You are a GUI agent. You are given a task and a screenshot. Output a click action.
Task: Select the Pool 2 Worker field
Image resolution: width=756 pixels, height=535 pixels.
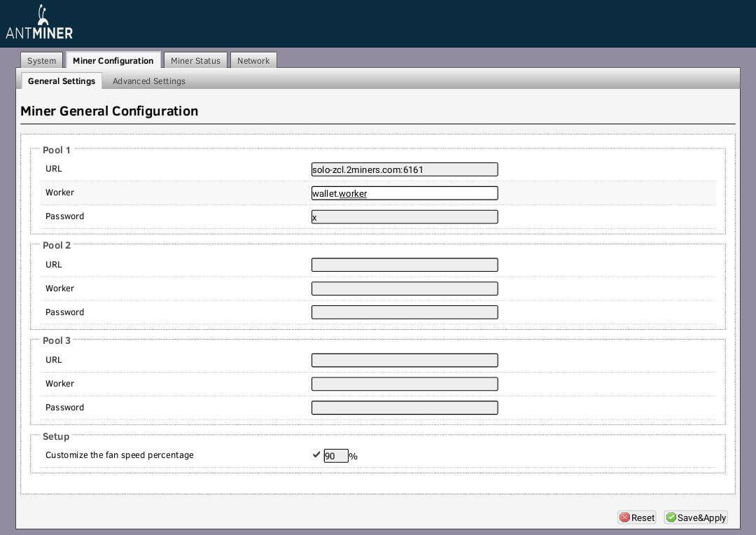pos(404,289)
